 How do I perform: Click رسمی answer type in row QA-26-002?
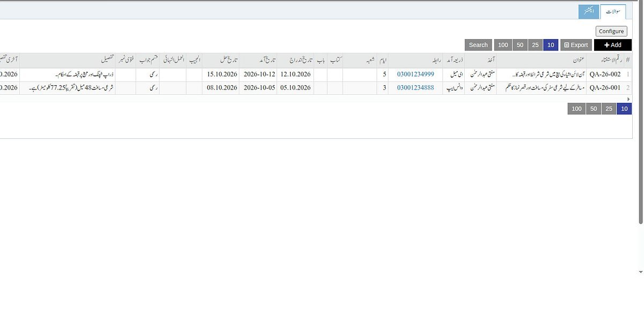148,75
